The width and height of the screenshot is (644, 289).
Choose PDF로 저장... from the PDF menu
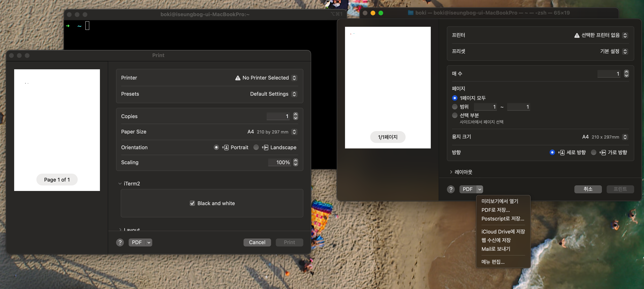click(495, 210)
